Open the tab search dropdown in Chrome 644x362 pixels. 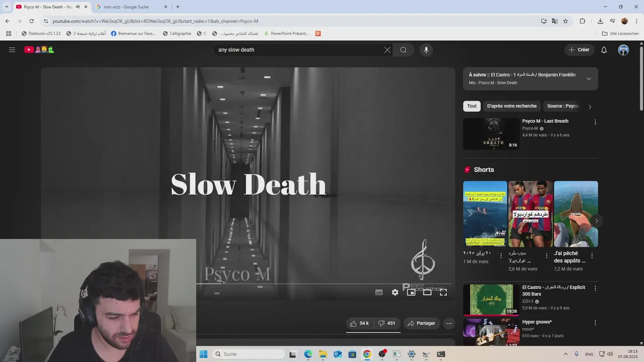tap(7, 7)
